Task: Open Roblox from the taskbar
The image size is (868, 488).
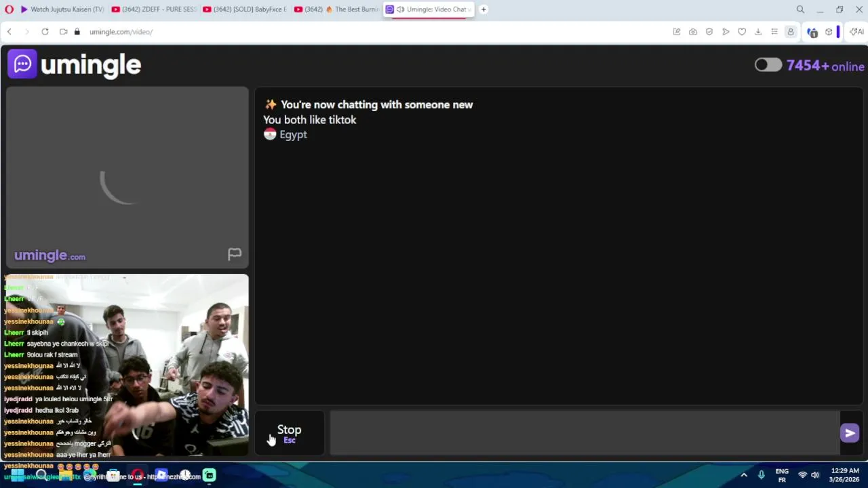Action: 161,475
